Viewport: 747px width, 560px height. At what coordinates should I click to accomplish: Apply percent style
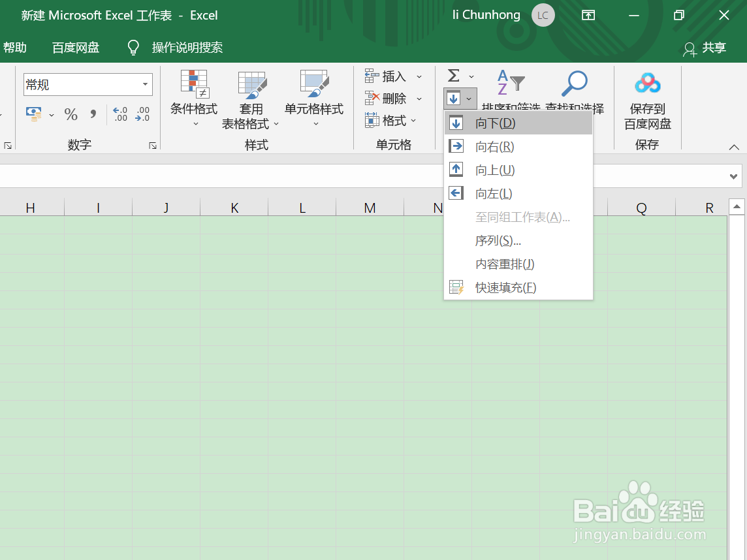(x=71, y=114)
